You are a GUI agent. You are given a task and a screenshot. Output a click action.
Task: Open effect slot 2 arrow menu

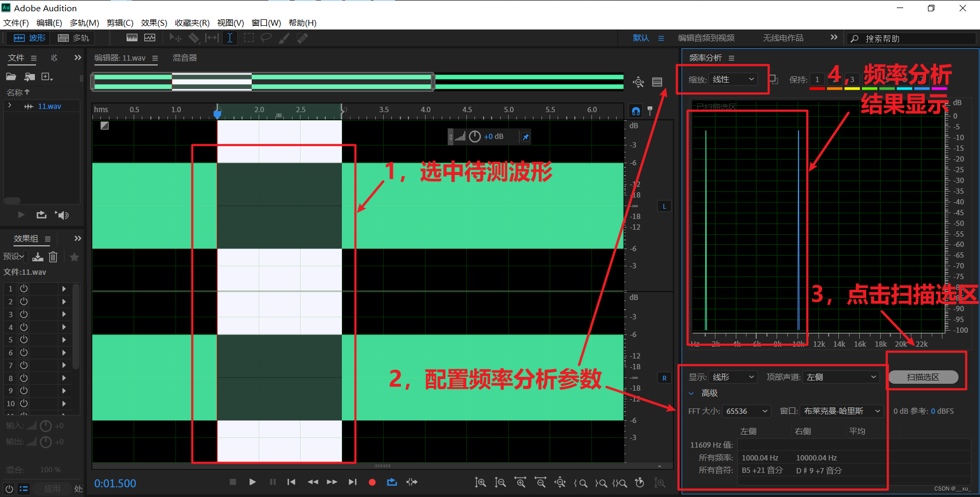[64, 302]
